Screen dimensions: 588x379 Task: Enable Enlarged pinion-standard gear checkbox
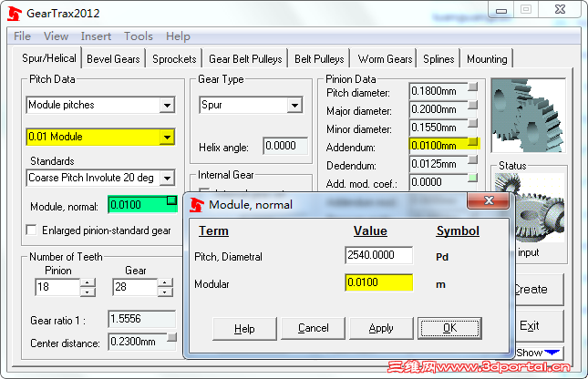pos(32,230)
